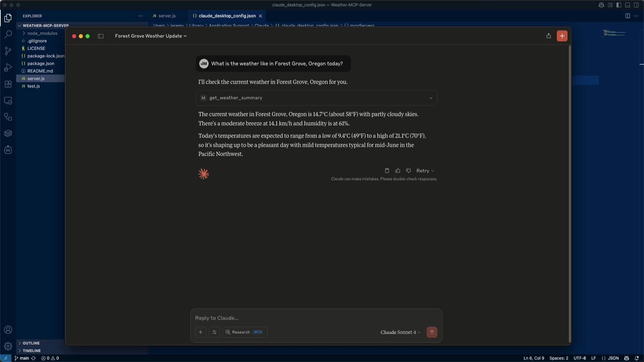The image size is (644, 362).
Task: Click the user message about Forest Grove weather
Action: pos(273,64)
